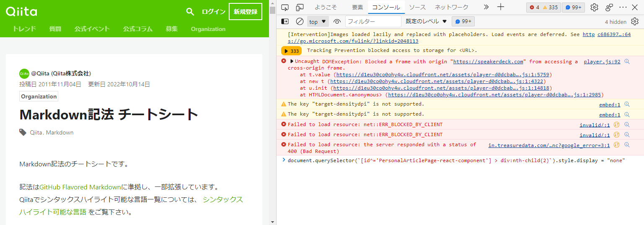Open the three-dot DevTools customize menu
This screenshot has height=225, width=644.
coord(623,7)
